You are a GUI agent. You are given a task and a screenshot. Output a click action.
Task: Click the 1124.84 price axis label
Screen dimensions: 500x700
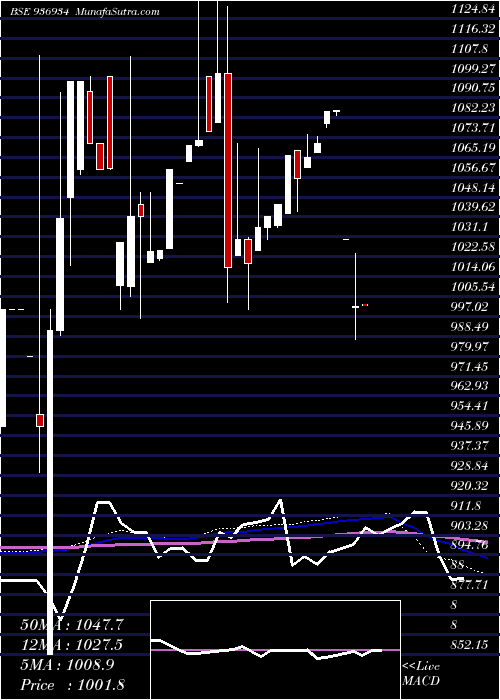pyautogui.click(x=473, y=8)
